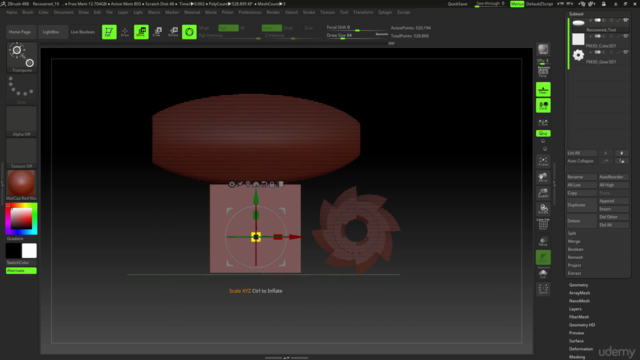Adjust the Draw Size slider
Viewport: 640px width, 360px height.
click(x=357, y=36)
